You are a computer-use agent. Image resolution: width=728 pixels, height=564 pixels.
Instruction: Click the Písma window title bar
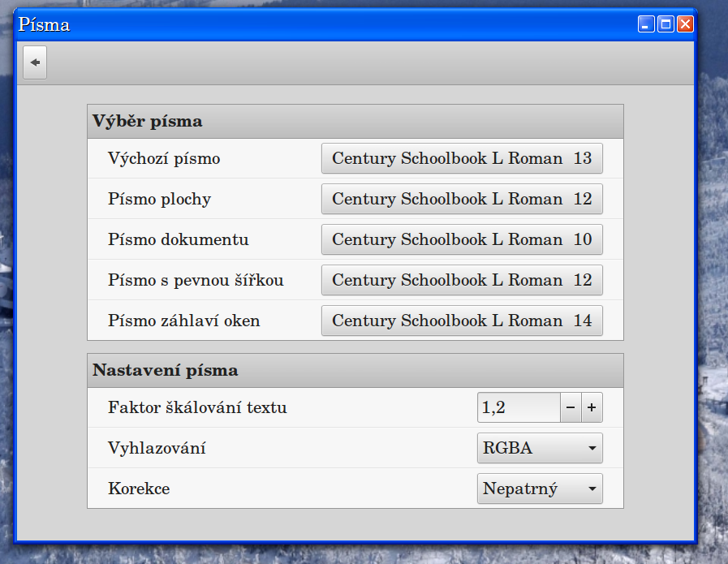pos(325,24)
